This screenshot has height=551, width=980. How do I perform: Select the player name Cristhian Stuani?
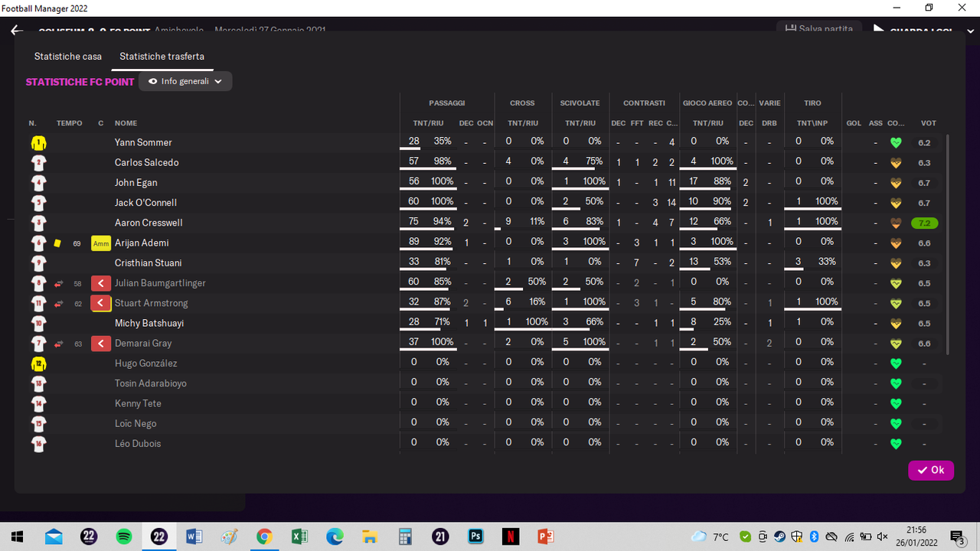149,263
